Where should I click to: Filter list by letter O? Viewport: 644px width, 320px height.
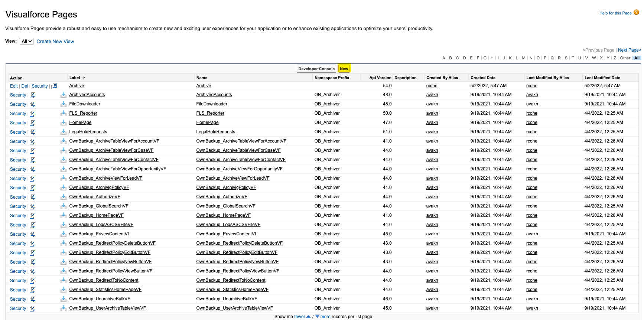538,58
